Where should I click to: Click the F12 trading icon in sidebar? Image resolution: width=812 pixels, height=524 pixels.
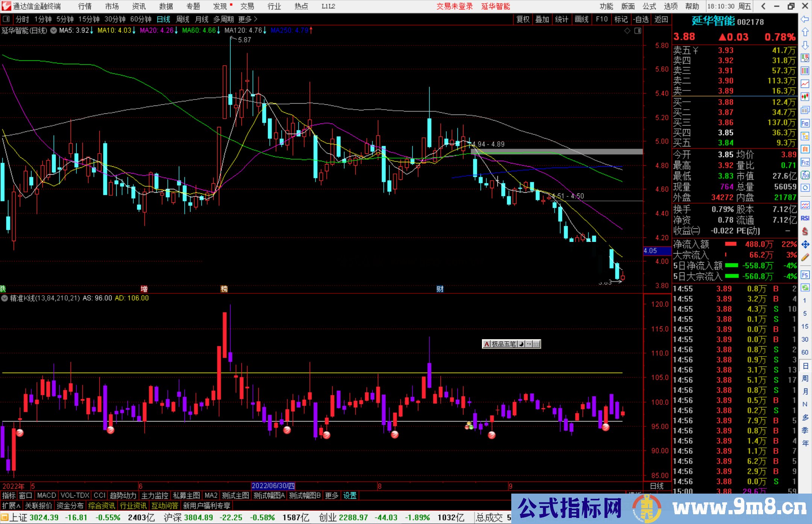pos(805,162)
